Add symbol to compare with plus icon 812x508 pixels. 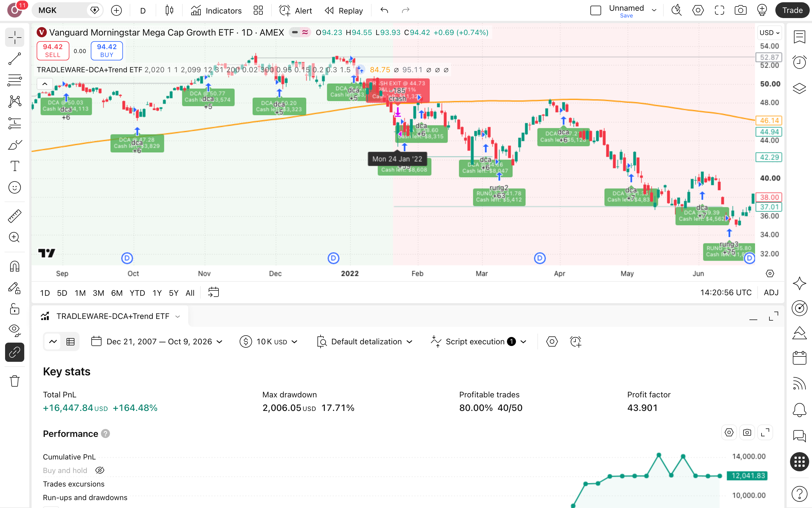(116, 10)
